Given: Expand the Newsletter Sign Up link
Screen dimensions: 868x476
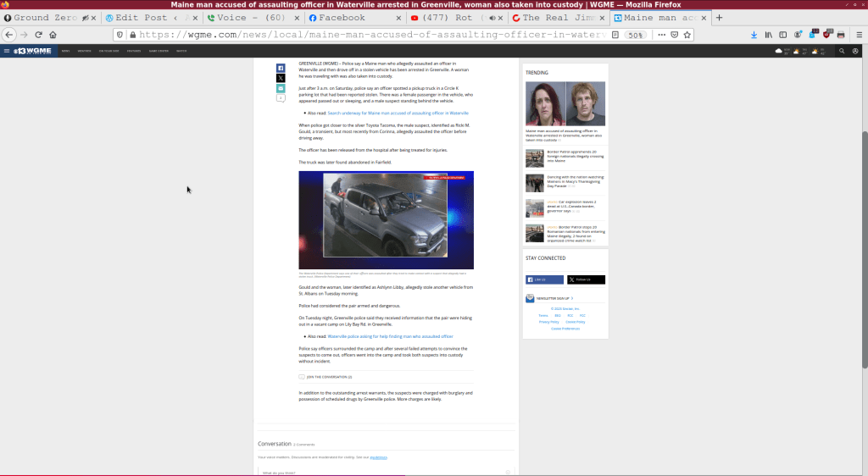Looking at the screenshot, I should coord(554,298).
